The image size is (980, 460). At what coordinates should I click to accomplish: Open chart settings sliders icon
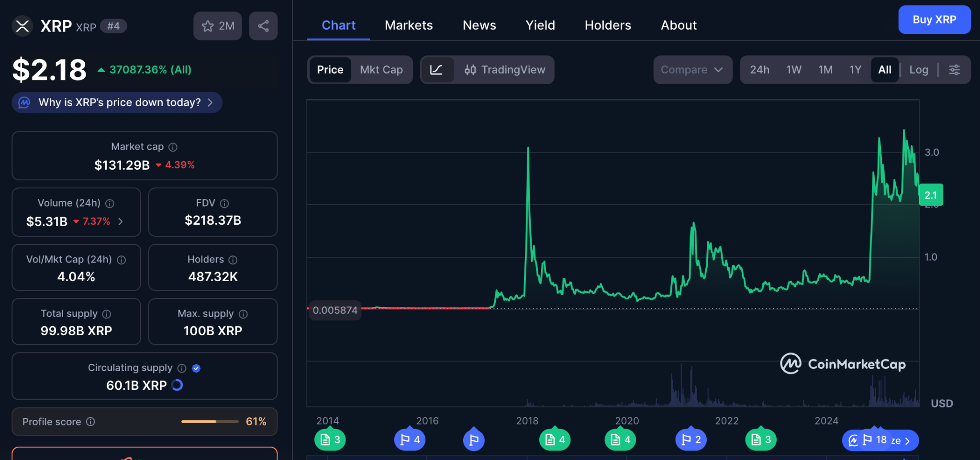point(954,70)
